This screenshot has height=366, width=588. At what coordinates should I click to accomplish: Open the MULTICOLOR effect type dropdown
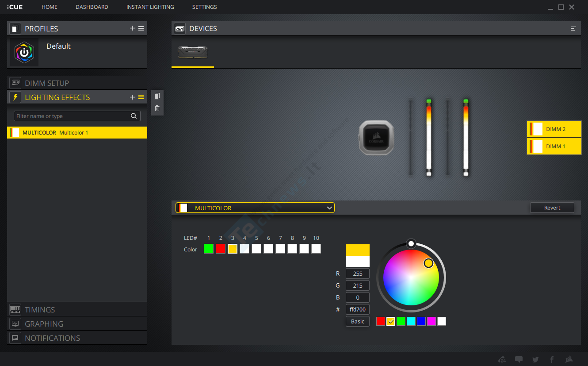click(x=255, y=208)
